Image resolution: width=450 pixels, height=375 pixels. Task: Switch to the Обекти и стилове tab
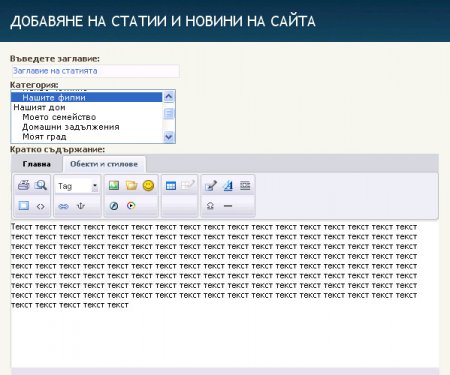(104, 164)
